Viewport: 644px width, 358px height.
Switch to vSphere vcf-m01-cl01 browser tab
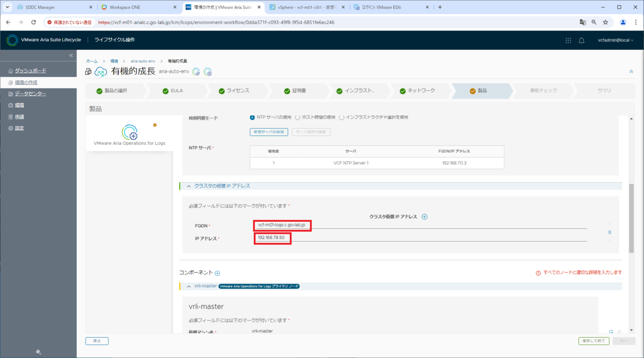click(306, 8)
